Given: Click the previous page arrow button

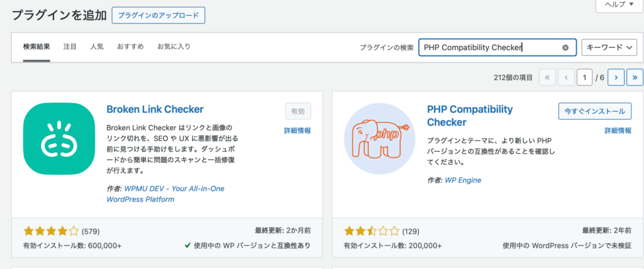Looking at the screenshot, I should click(566, 77).
